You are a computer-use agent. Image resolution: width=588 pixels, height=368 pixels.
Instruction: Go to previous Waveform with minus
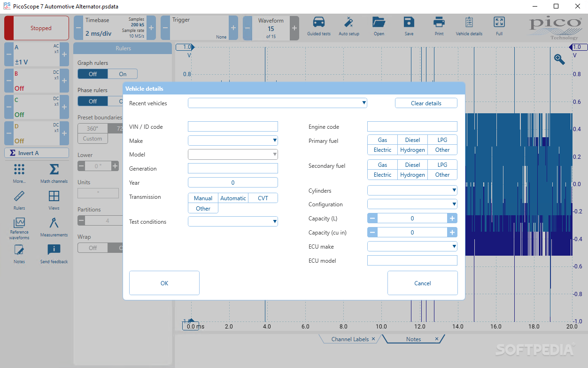tap(248, 28)
